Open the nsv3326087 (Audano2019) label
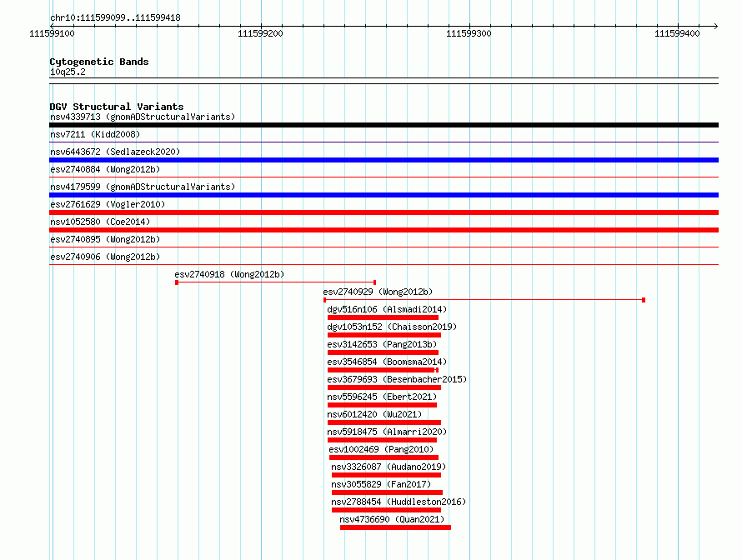This screenshot has height=560, width=742. click(x=389, y=467)
